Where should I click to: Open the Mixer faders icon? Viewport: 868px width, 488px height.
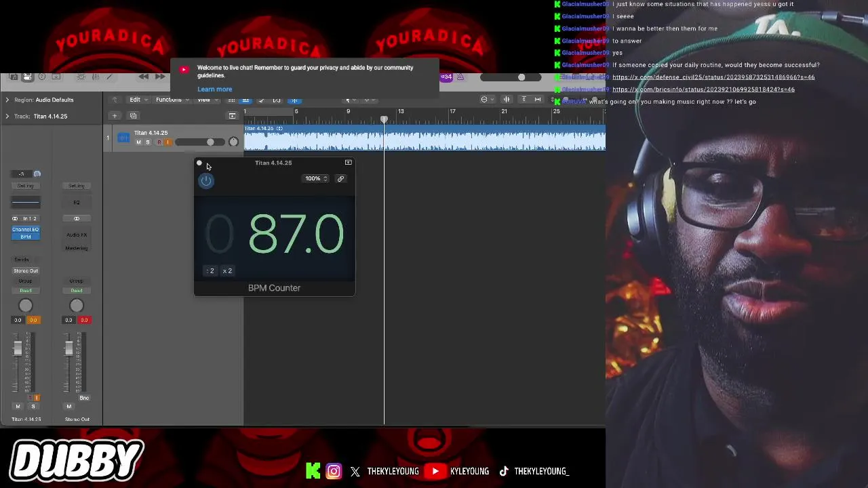pyautogui.click(x=95, y=77)
